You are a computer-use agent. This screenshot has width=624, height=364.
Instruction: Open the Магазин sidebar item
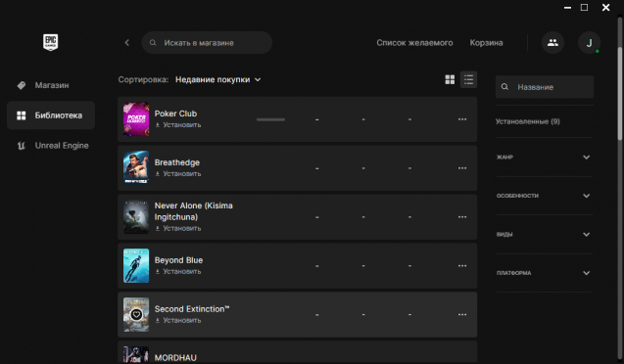[x=51, y=85]
